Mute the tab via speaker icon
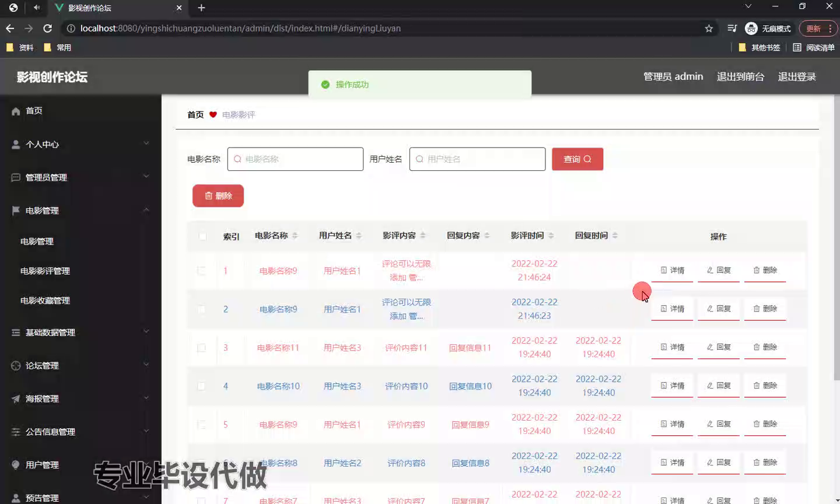The image size is (840, 504). [x=37, y=8]
